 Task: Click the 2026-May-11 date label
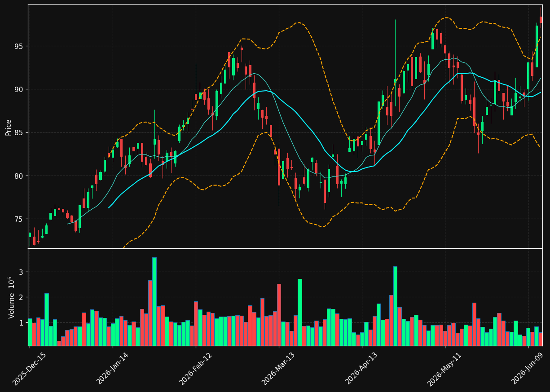(444, 369)
